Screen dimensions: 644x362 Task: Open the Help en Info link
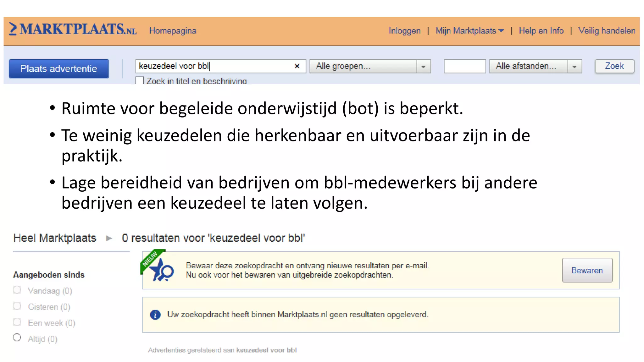coord(541,31)
